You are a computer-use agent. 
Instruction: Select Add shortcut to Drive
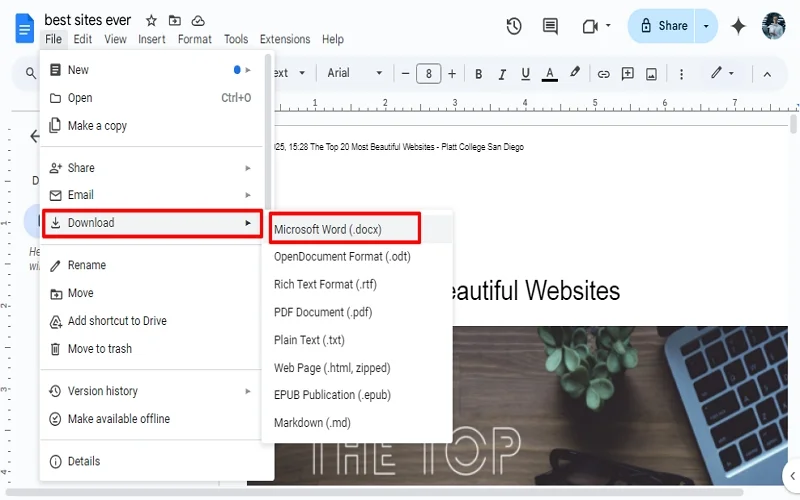coord(152,321)
